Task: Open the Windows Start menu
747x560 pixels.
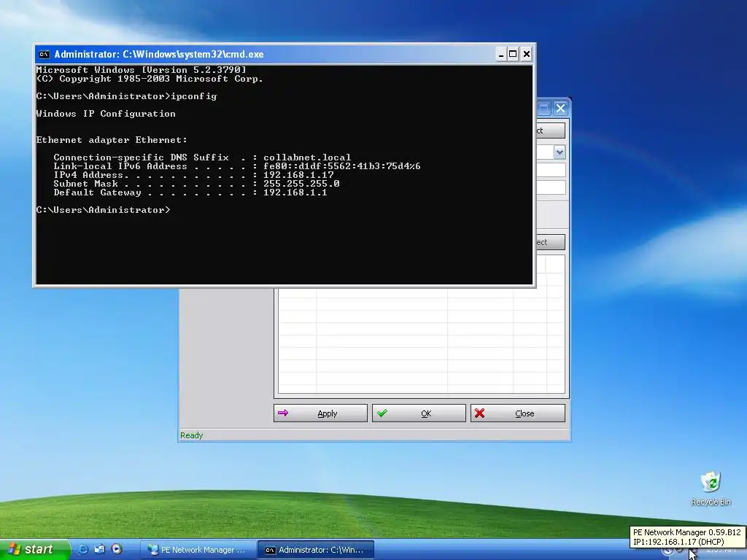Action: (35, 550)
